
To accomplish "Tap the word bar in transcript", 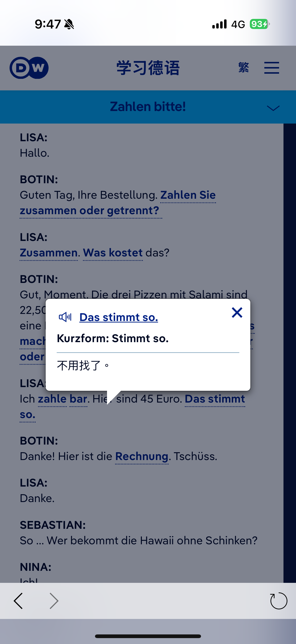I will (x=78, y=399).
